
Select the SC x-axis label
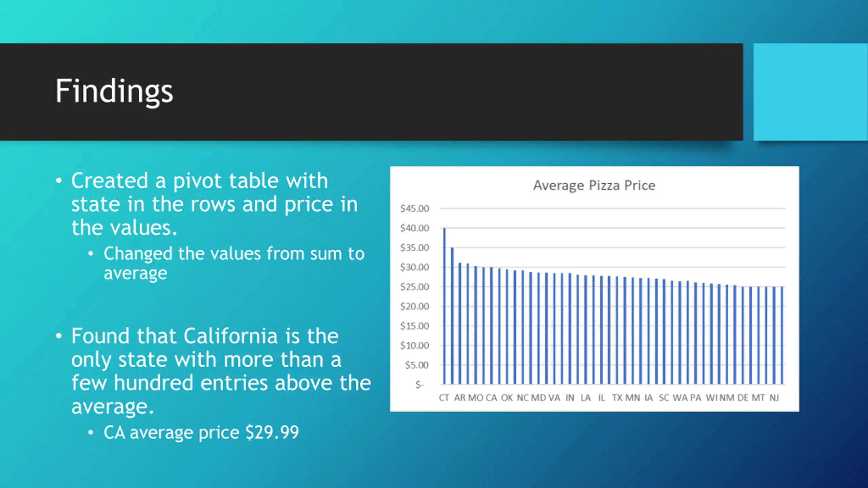tap(664, 398)
